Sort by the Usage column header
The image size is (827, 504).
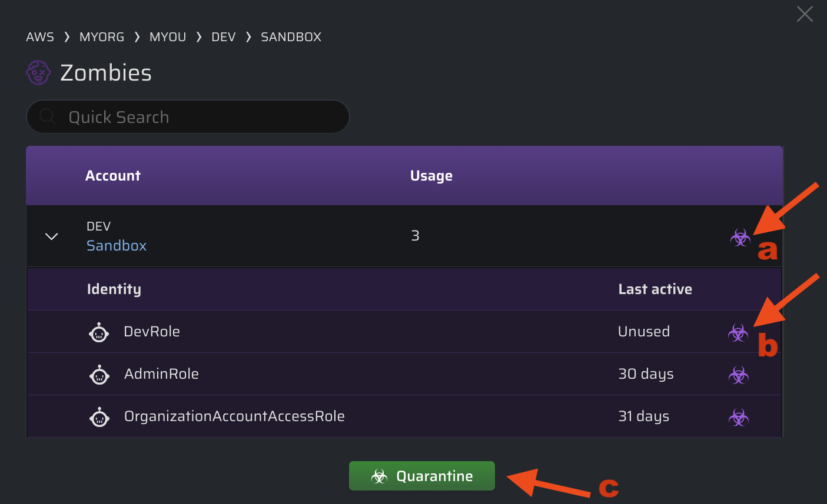coord(431,176)
